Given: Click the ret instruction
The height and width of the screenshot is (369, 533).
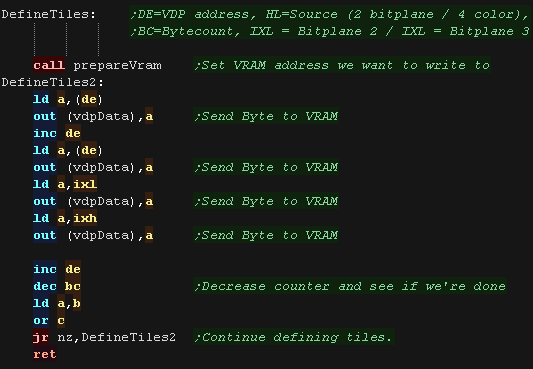Looking at the screenshot, I should click(x=45, y=354).
